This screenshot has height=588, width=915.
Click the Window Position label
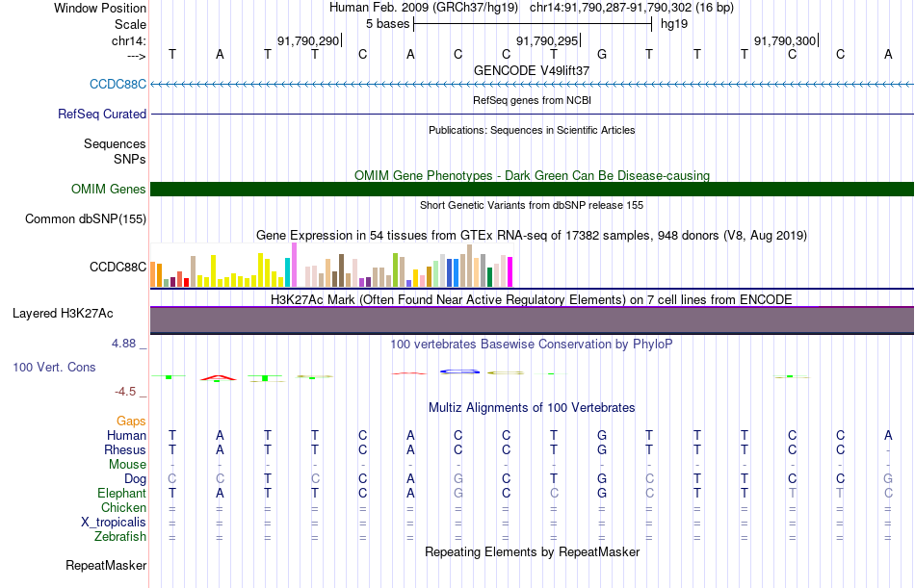[100, 8]
